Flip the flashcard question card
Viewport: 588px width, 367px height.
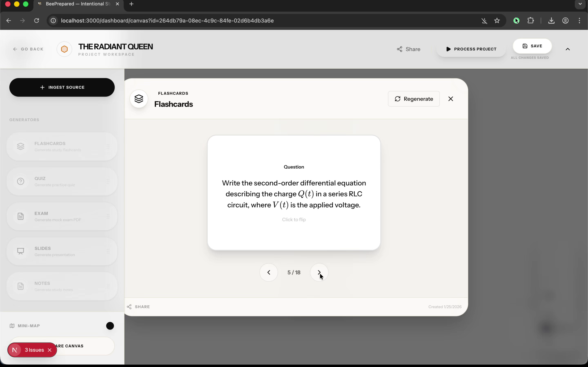pos(294,193)
